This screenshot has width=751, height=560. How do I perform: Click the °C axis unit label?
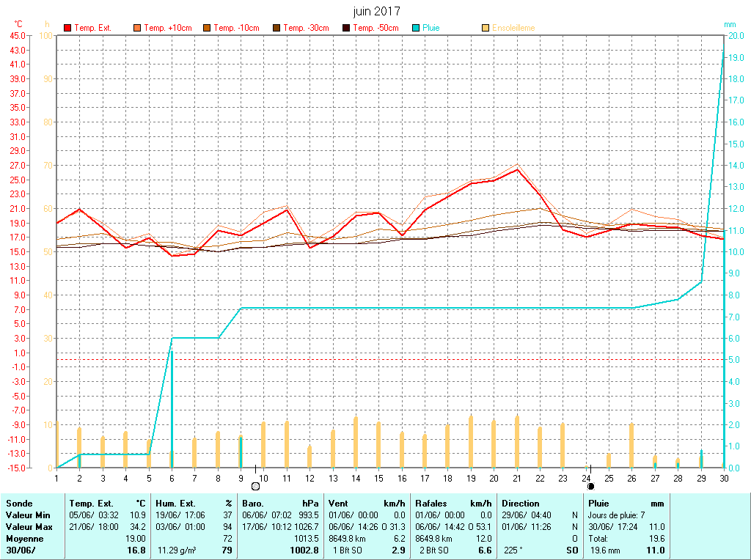pyautogui.click(x=18, y=24)
